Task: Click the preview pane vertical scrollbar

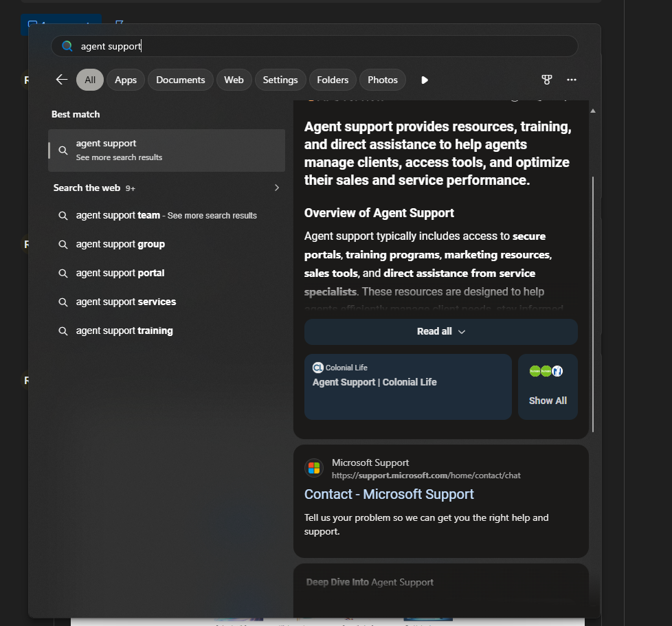Action: tap(593, 304)
